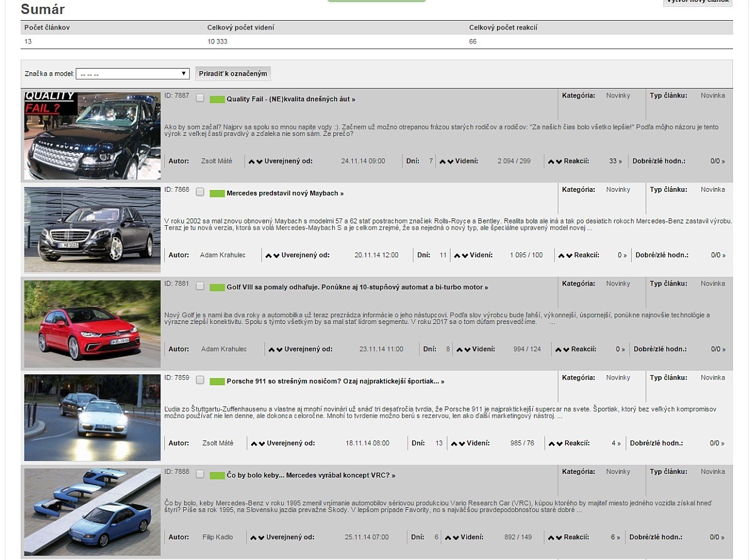Image resolution: width=755 pixels, height=560 pixels.
Task: Tick checkbox for Quality Fail article
Action: (200, 98)
